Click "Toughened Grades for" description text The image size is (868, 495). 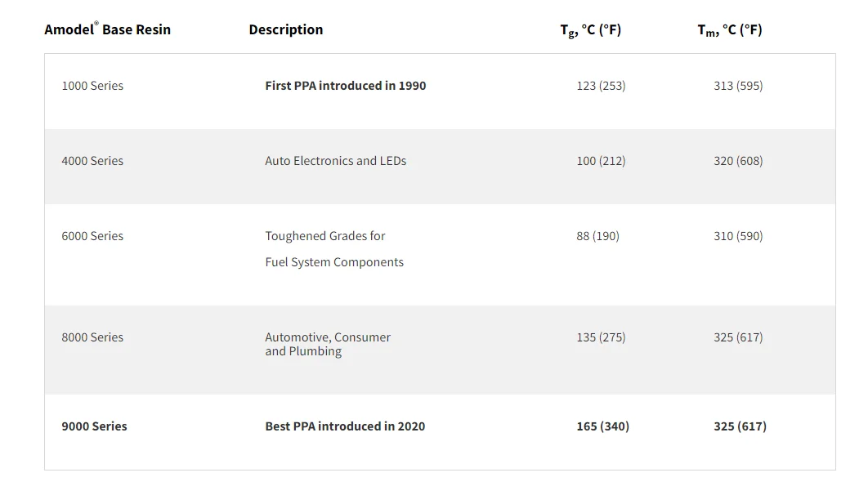coord(324,236)
